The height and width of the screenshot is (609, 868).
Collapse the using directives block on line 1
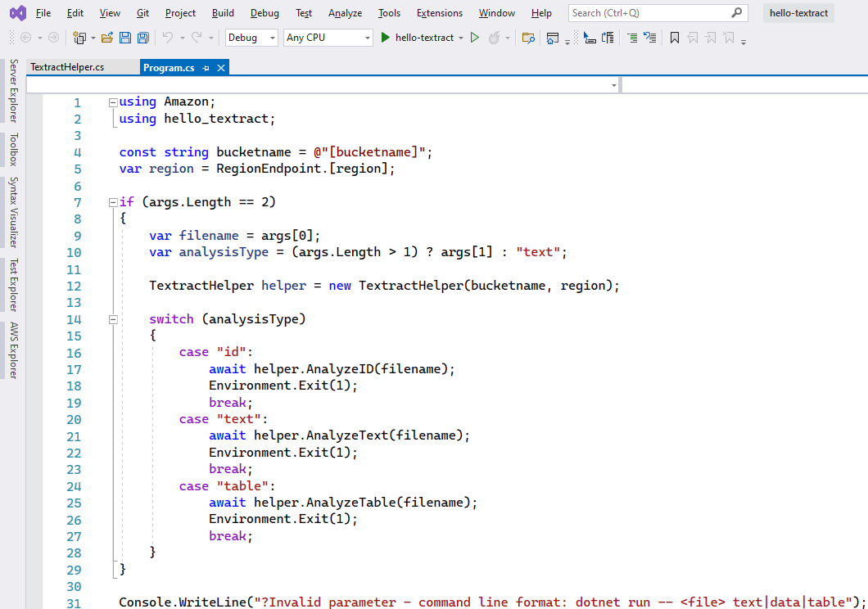(x=113, y=101)
